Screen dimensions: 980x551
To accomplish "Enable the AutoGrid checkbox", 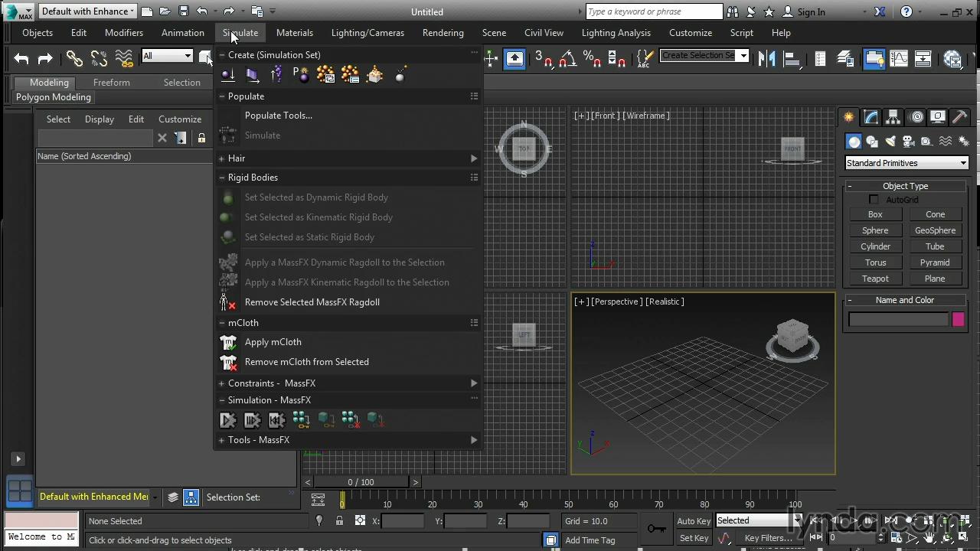I will point(874,200).
